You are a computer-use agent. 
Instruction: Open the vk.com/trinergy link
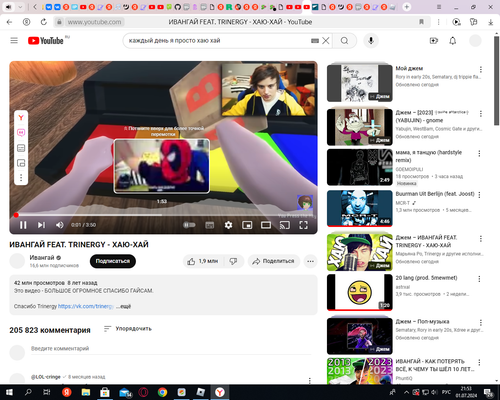pos(86,306)
